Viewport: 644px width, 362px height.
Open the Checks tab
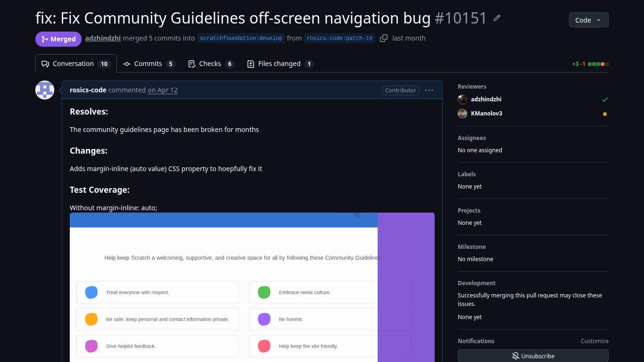pyautogui.click(x=211, y=64)
